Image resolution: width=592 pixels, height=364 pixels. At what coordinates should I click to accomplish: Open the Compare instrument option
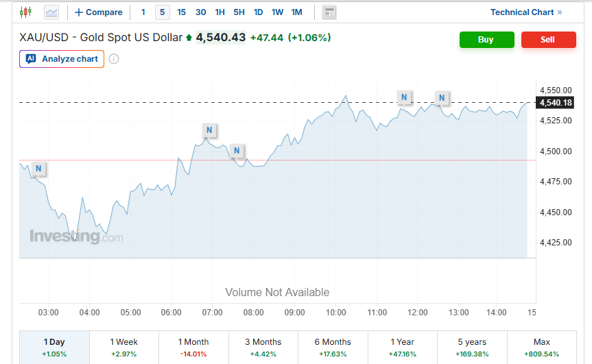pos(98,12)
